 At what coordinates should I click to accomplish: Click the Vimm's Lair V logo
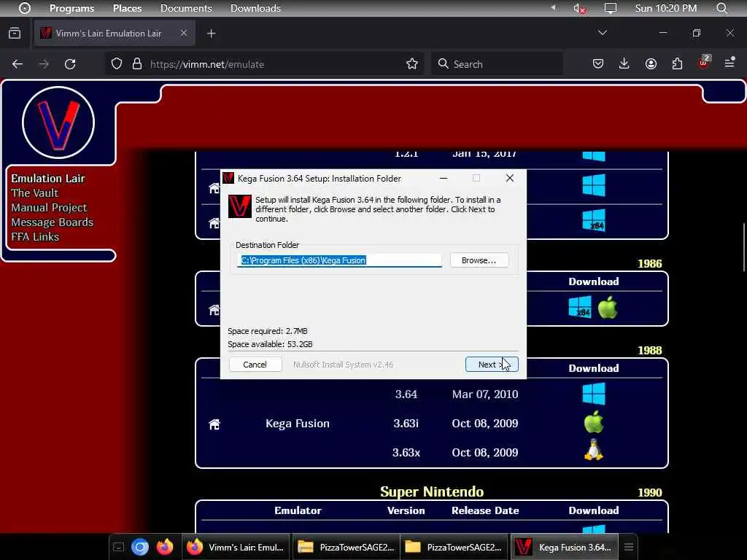click(x=58, y=122)
